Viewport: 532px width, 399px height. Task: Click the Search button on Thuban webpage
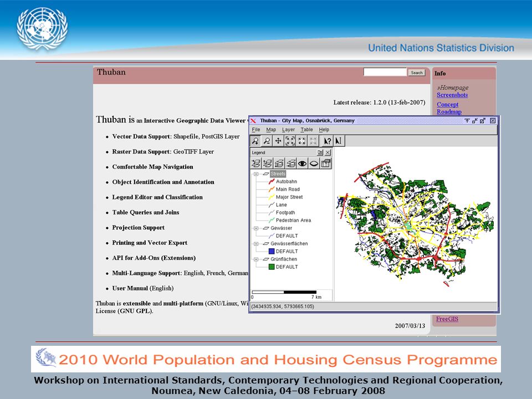point(417,73)
